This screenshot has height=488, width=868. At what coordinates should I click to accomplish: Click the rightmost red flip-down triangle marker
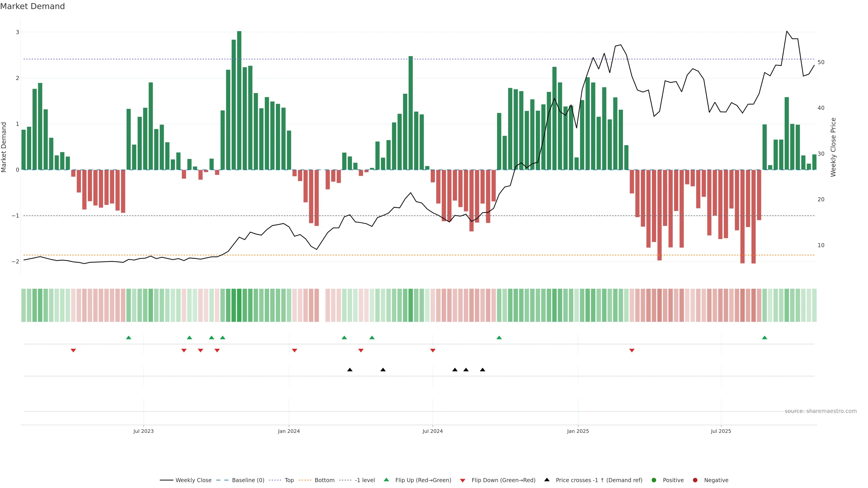pyautogui.click(x=632, y=351)
